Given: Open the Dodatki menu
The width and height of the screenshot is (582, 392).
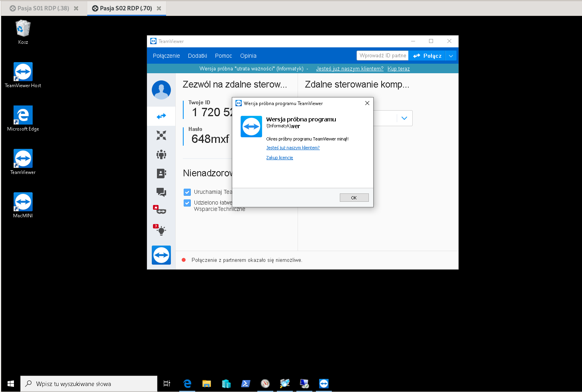Looking at the screenshot, I should tap(198, 56).
